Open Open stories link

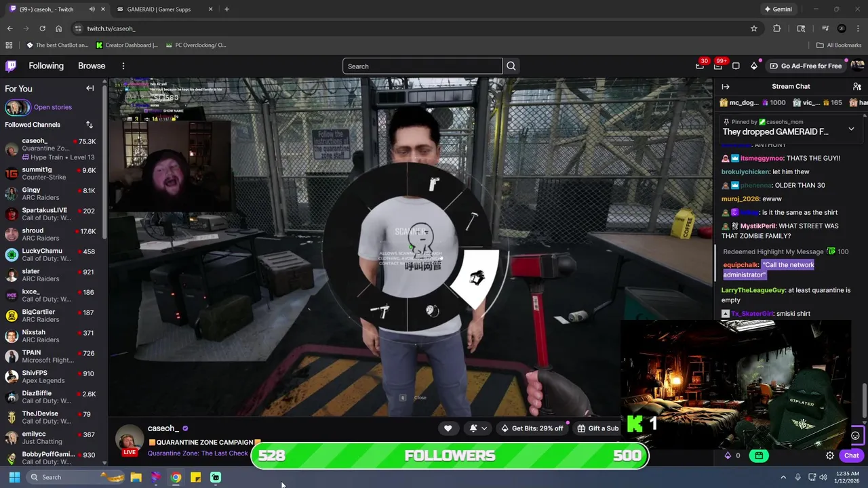click(52, 107)
